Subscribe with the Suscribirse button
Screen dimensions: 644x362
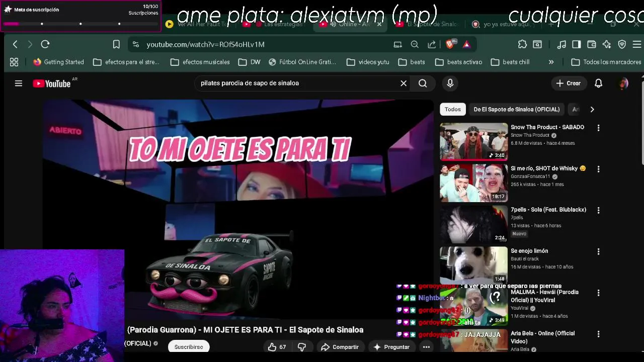pos(189,347)
